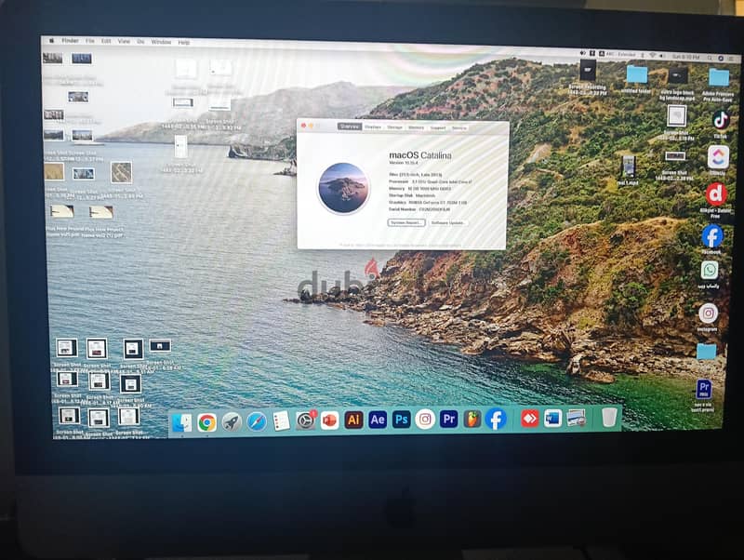
Task: Launch Adobe Premiere Pro from the Dock
Action: pos(448,419)
